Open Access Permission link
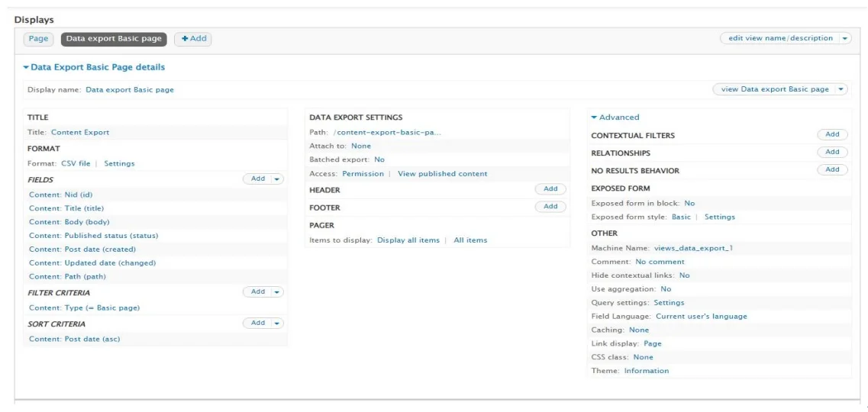The image size is (868, 412). pos(363,174)
